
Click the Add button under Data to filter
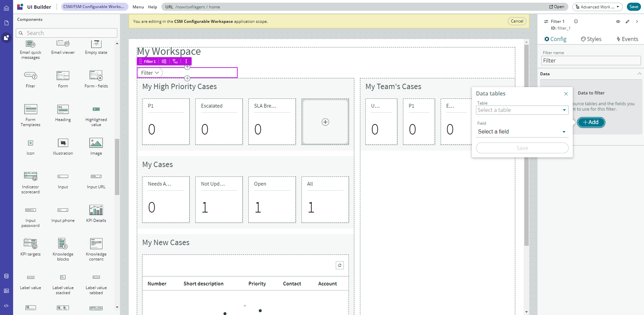(591, 122)
